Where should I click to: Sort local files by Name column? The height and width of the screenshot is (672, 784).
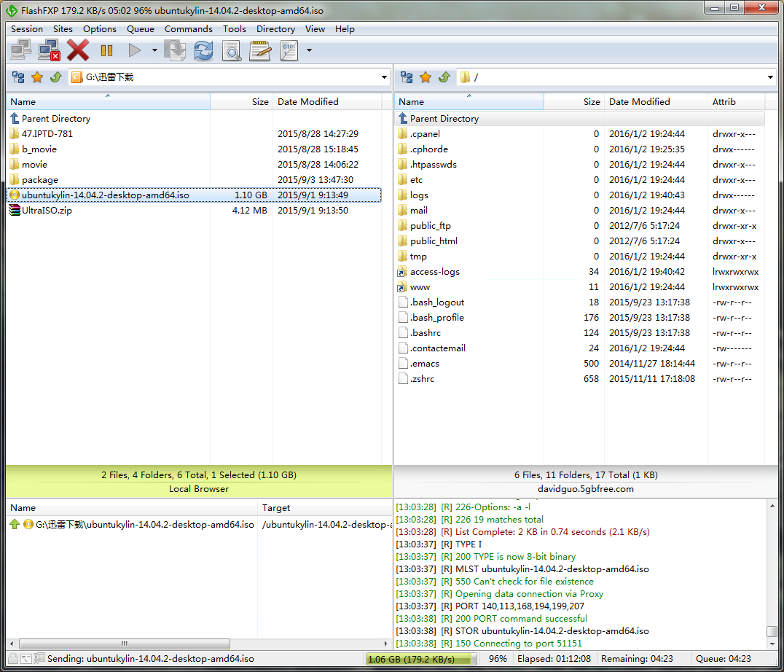pos(108,101)
